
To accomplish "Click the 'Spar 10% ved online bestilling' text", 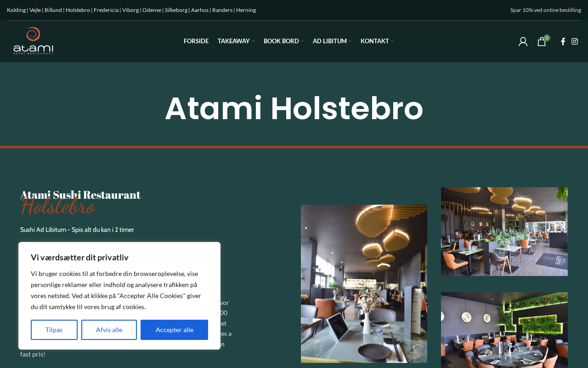I will pos(546,10).
